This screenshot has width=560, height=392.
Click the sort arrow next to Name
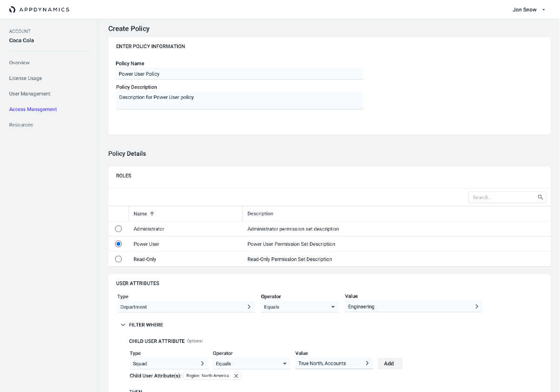pos(152,213)
